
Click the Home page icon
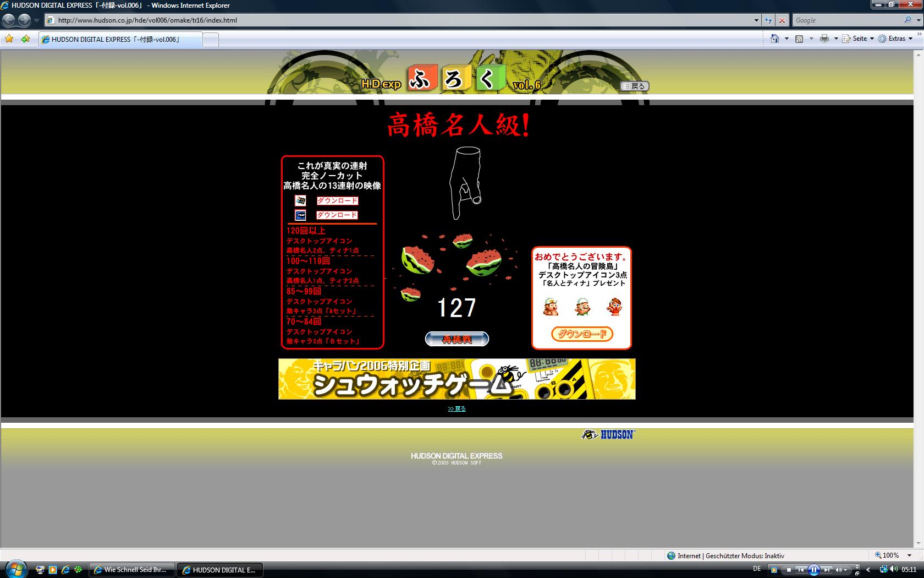pos(775,39)
